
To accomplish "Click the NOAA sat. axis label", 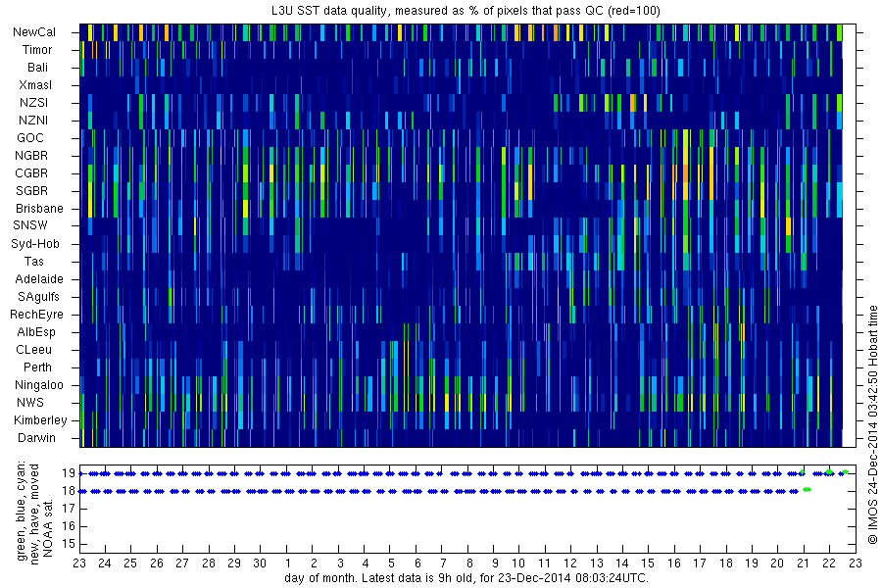I will (x=48, y=527).
